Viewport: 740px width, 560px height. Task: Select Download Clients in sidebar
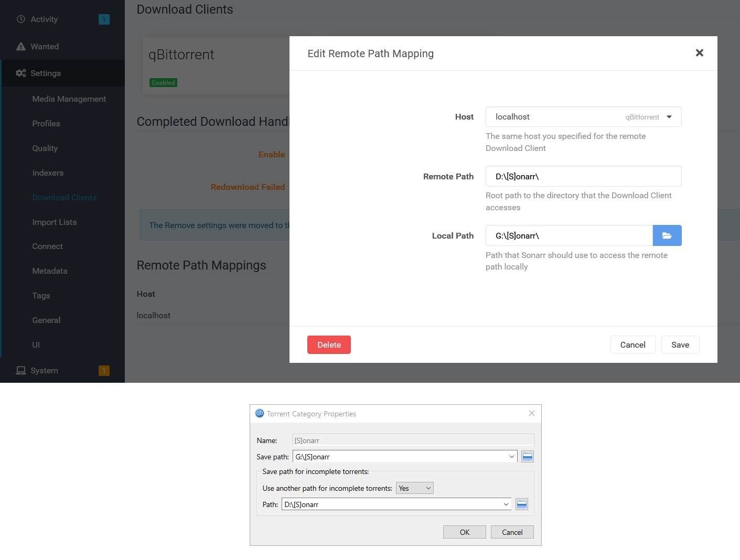[x=65, y=198]
